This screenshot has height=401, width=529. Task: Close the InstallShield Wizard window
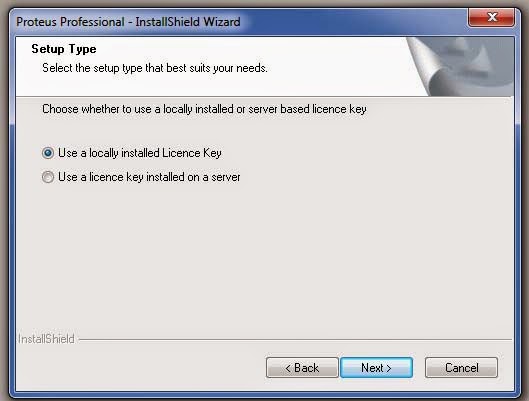click(491, 18)
